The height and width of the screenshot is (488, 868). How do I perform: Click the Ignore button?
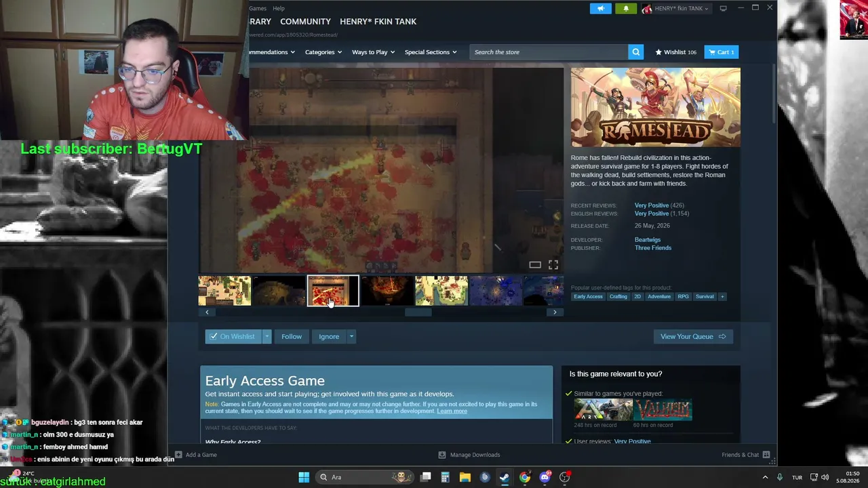[x=329, y=336]
